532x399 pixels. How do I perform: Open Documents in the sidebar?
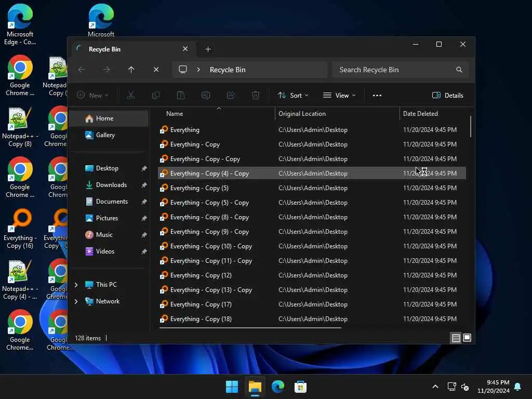point(112,202)
